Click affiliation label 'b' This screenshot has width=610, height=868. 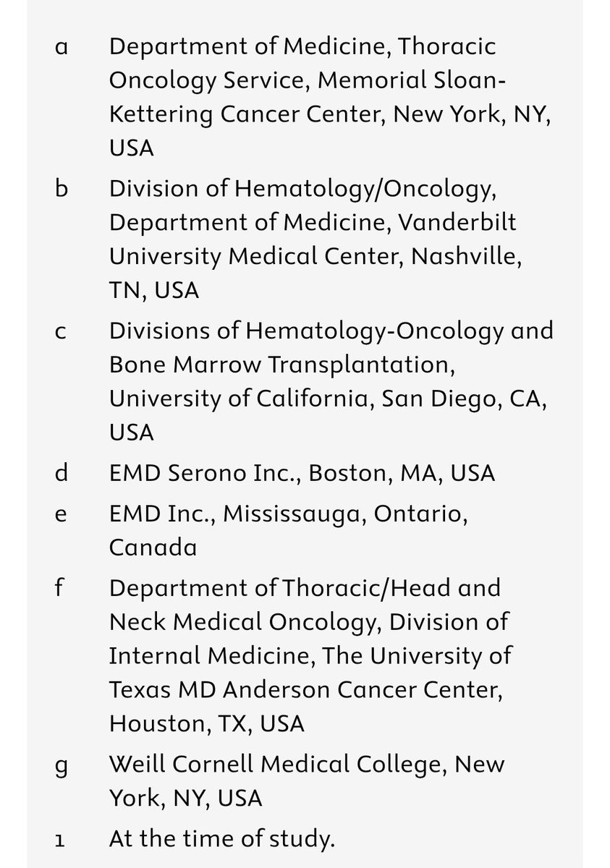[61, 189]
